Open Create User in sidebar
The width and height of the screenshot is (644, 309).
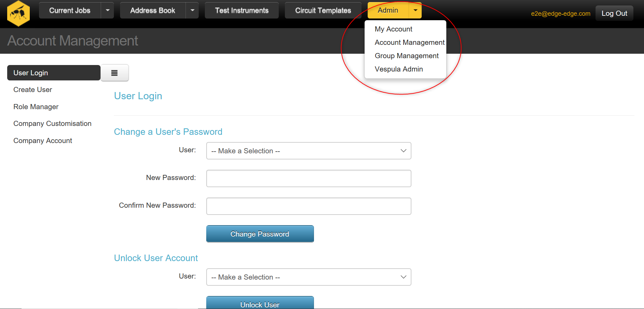[33, 90]
